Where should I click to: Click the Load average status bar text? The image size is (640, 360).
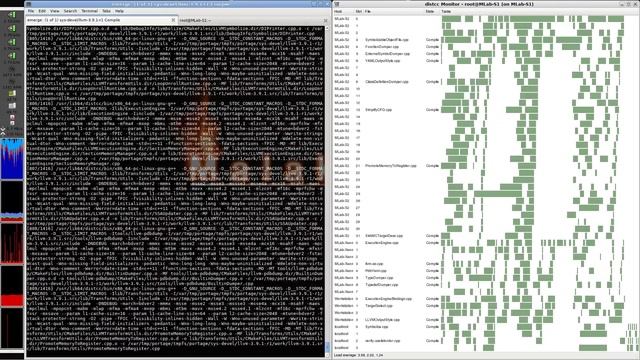358,356
